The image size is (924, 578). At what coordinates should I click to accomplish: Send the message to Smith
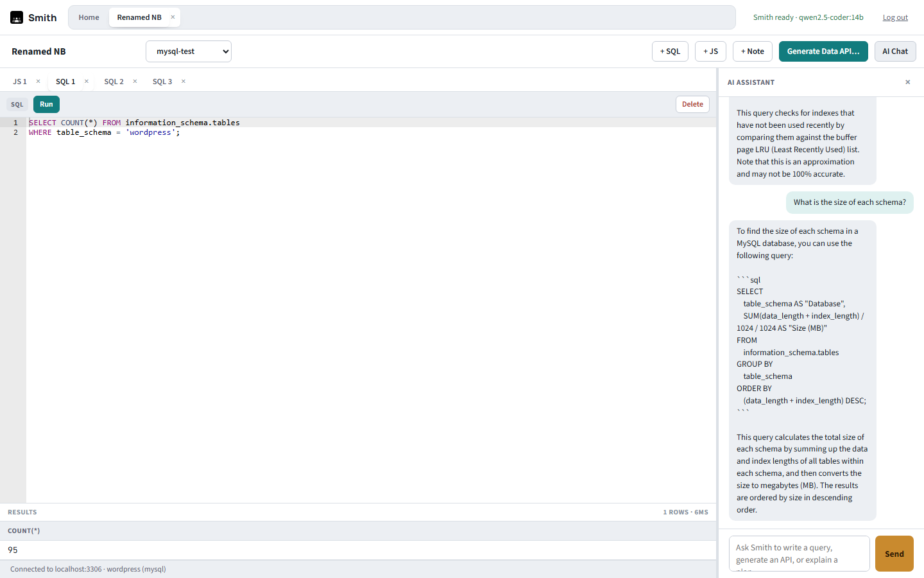[x=894, y=554]
